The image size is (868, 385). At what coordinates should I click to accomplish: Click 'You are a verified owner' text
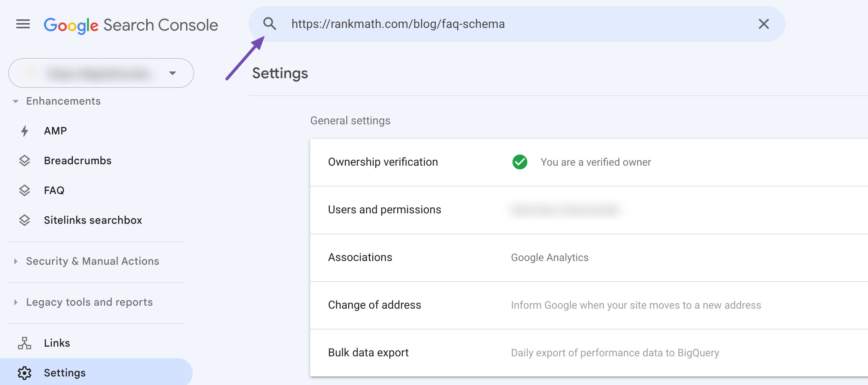[596, 162]
